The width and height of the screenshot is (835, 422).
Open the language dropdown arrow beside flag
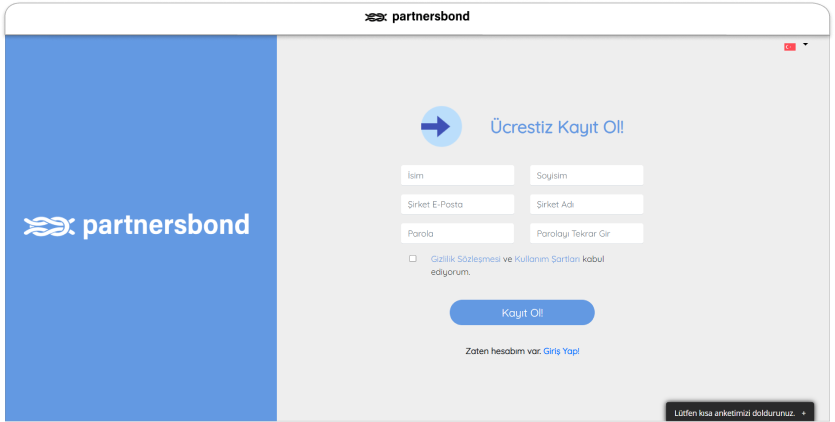click(805, 45)
